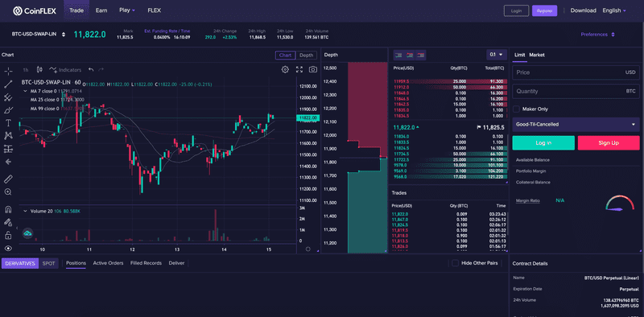
Task: Click the Price input field
Action: click(576, 72)
